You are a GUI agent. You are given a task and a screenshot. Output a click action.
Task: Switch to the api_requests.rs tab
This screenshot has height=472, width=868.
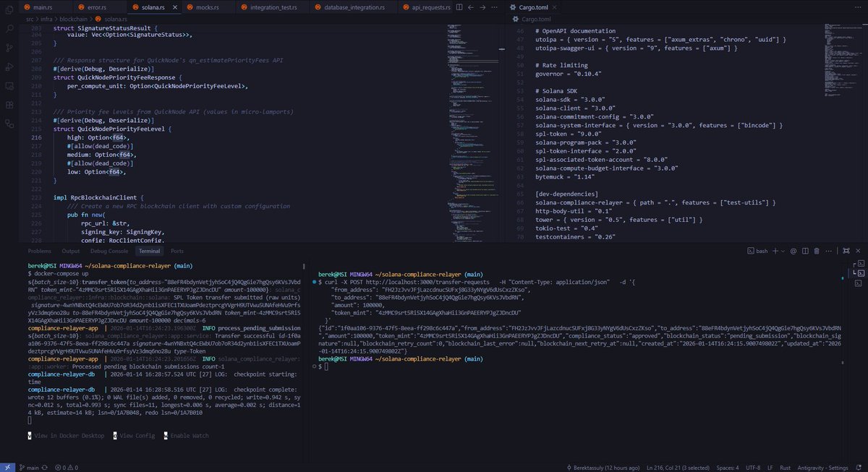(x=426, y=7)
